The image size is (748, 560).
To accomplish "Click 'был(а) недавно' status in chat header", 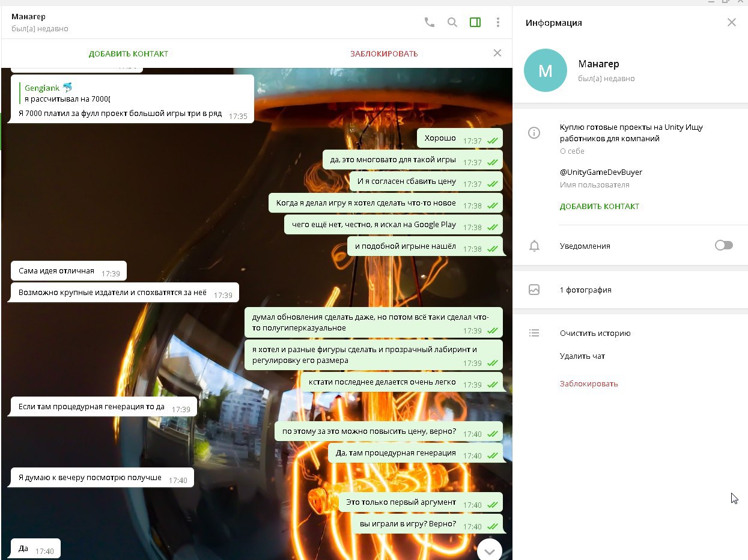I will [x=40, y=29].
